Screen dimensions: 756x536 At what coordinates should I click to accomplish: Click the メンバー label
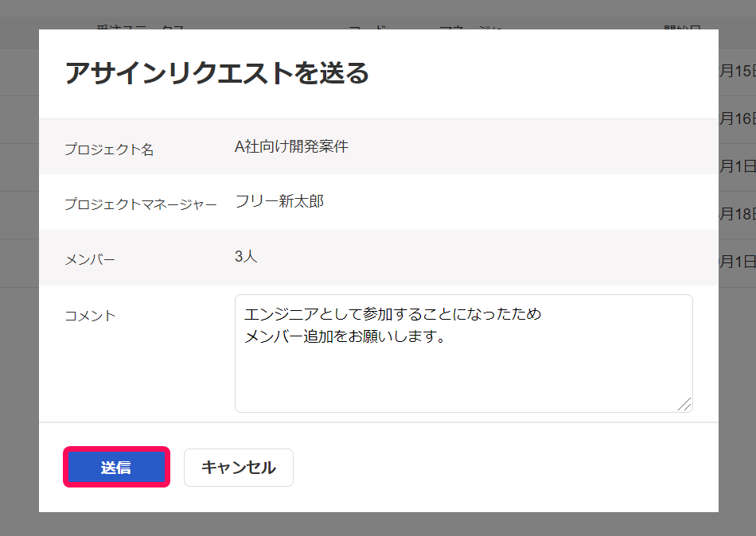coord(90,260)
